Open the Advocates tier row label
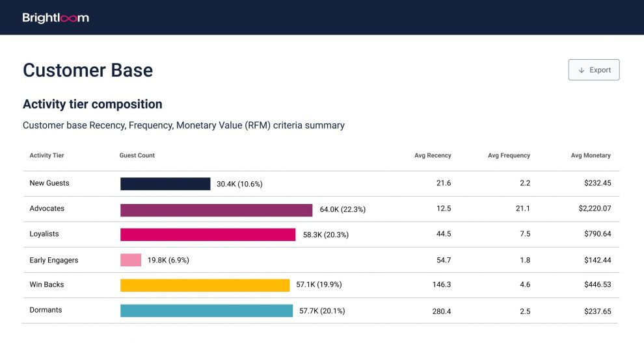The width and height of the screenshot is (644, 343). pyautogui.click(x=47, y=209)
